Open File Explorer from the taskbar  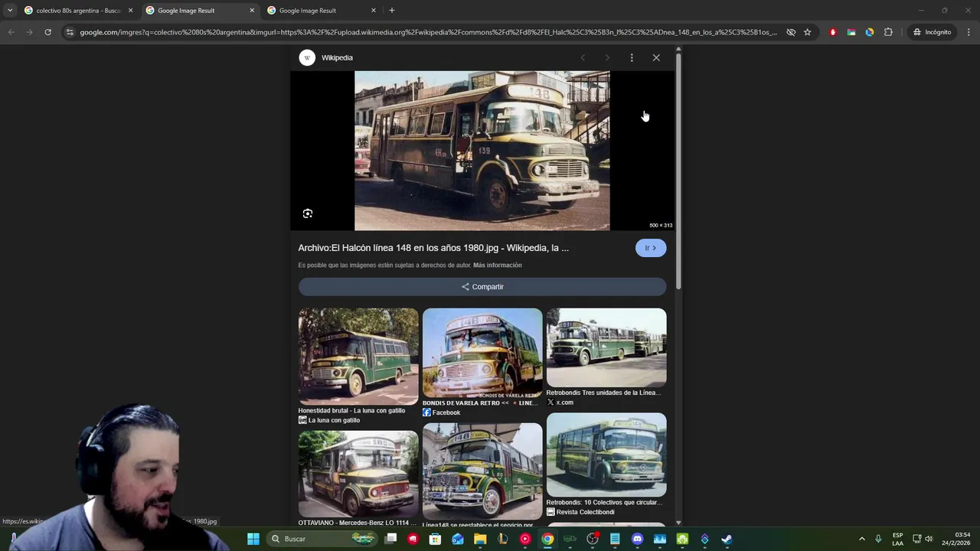[x=480, y=539]
